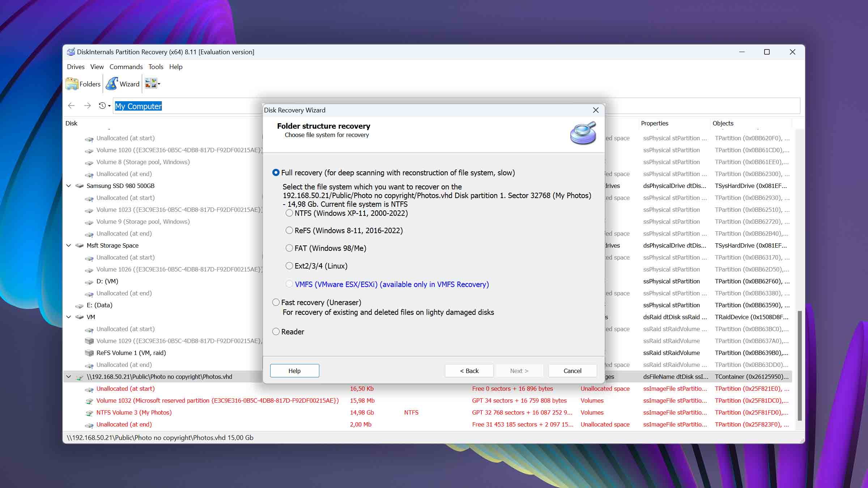
Task: Collapse the Photos.vhd network disk node
Action: click(x=68, y=377)
